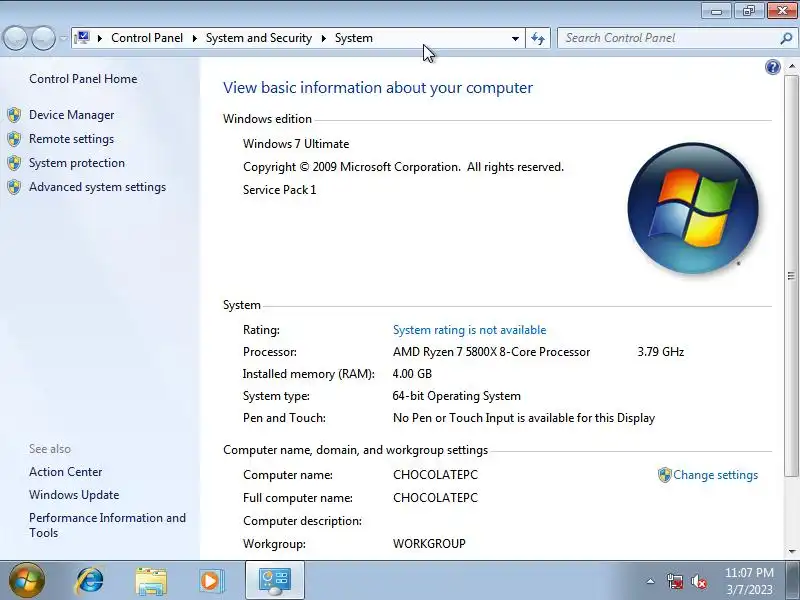Screen dimensions: 800x600
Task: Open System protection settings
Action: click(x=77, y=163)
